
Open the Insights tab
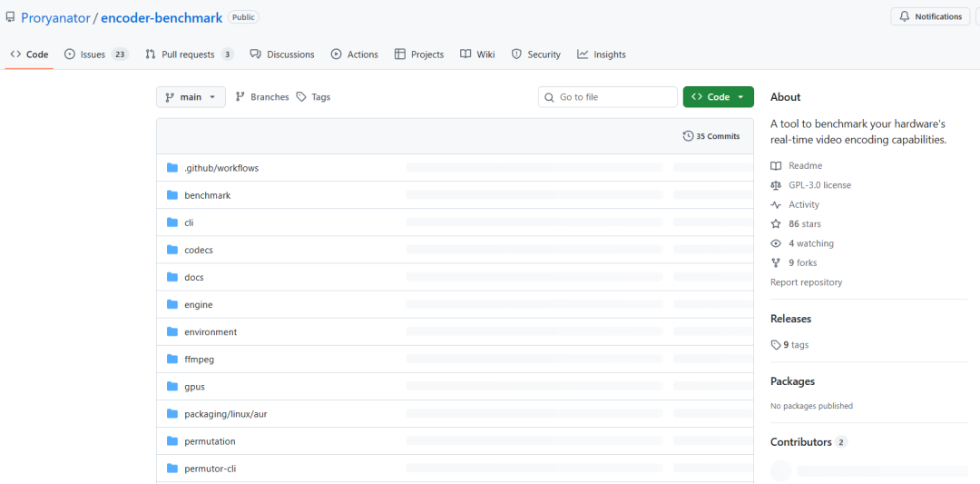(602, 54)
